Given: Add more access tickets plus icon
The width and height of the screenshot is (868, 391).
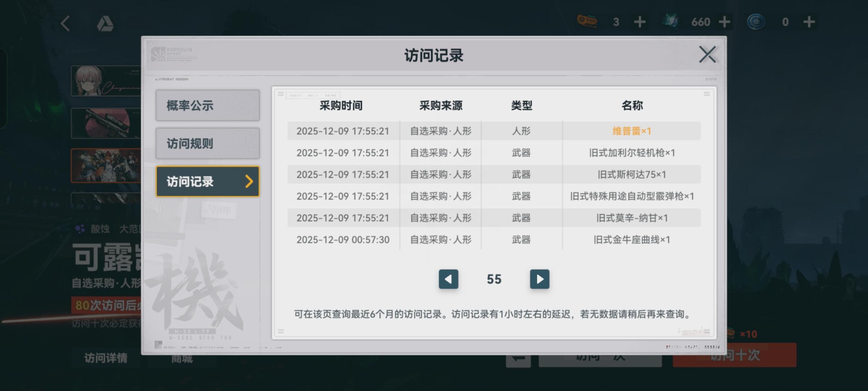Looking at the screenshot, I should [640, 22].
